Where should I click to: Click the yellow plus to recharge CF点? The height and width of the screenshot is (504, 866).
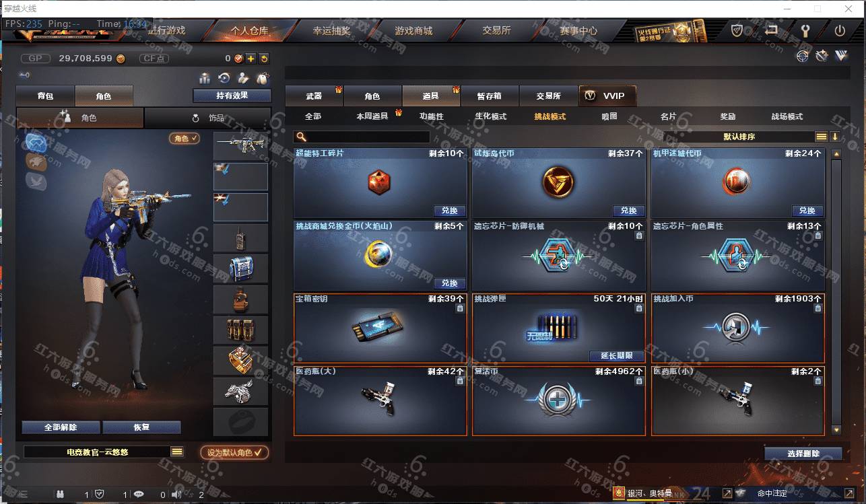(x=251, y=59)
